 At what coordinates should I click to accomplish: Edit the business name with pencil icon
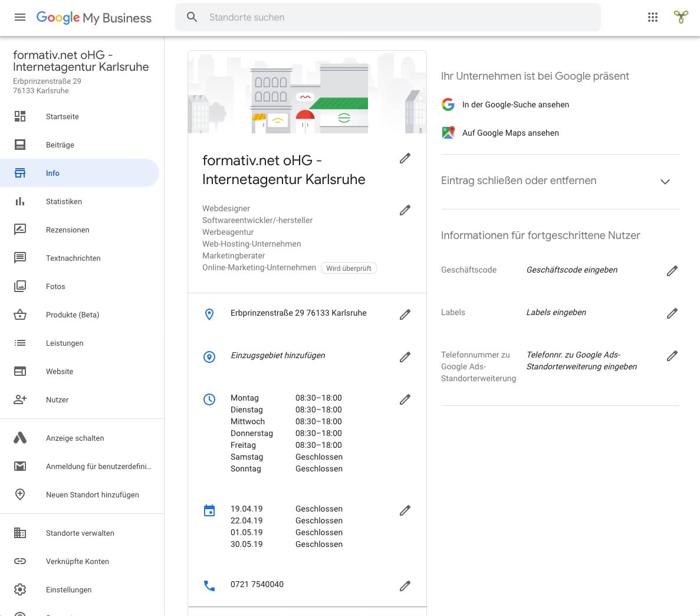[405, 159]
